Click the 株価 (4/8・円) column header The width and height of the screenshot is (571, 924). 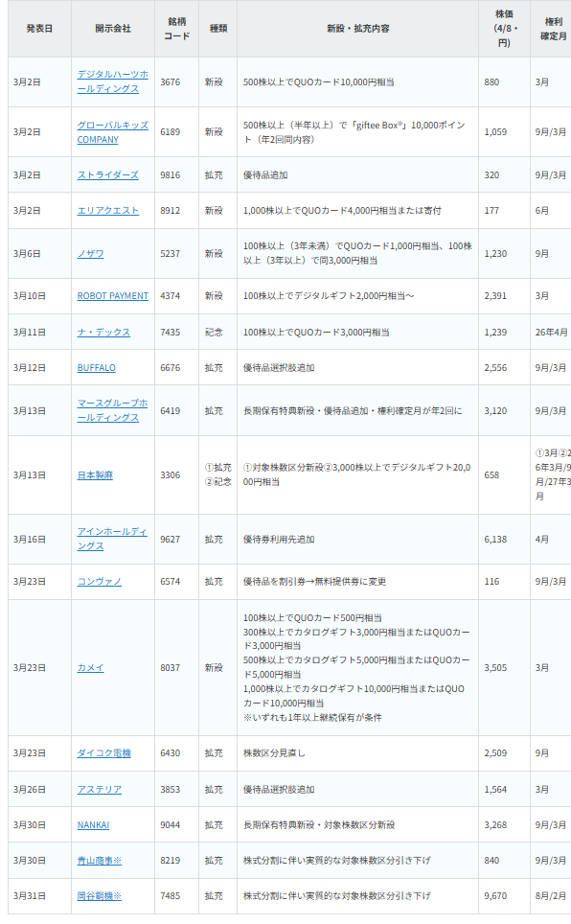click(504, 29)
